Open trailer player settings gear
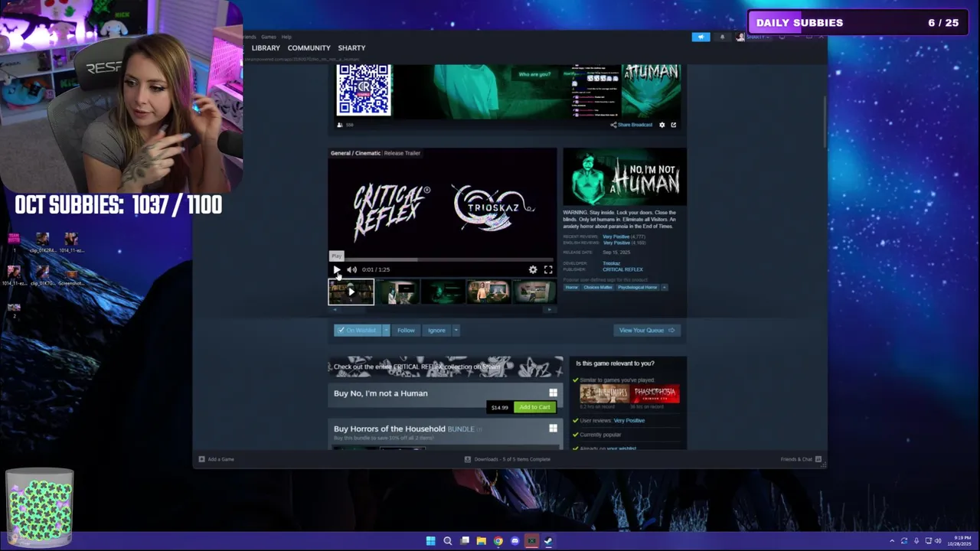 (x=533, y=269)
